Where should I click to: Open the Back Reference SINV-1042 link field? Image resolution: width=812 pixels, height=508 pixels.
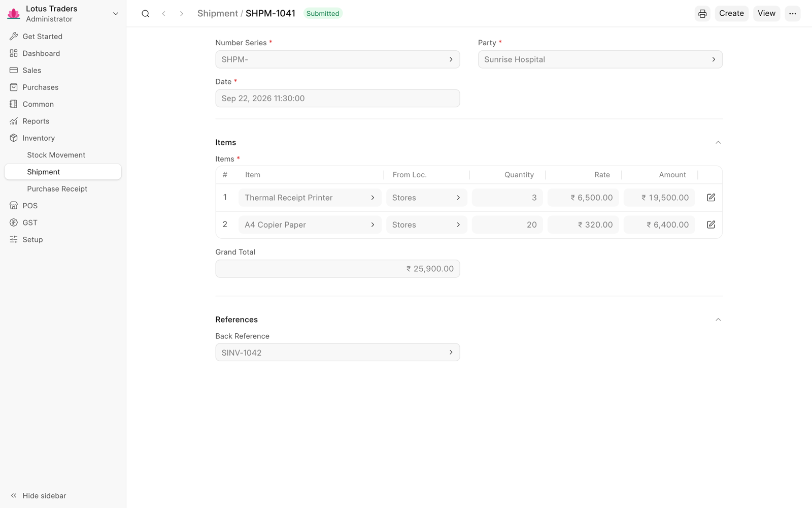337,353
